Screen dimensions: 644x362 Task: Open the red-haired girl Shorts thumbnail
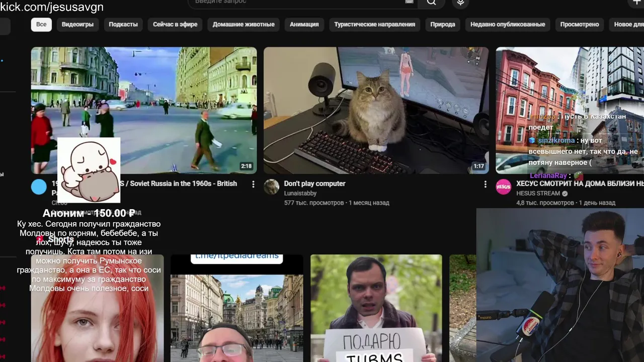coord(98,308)
